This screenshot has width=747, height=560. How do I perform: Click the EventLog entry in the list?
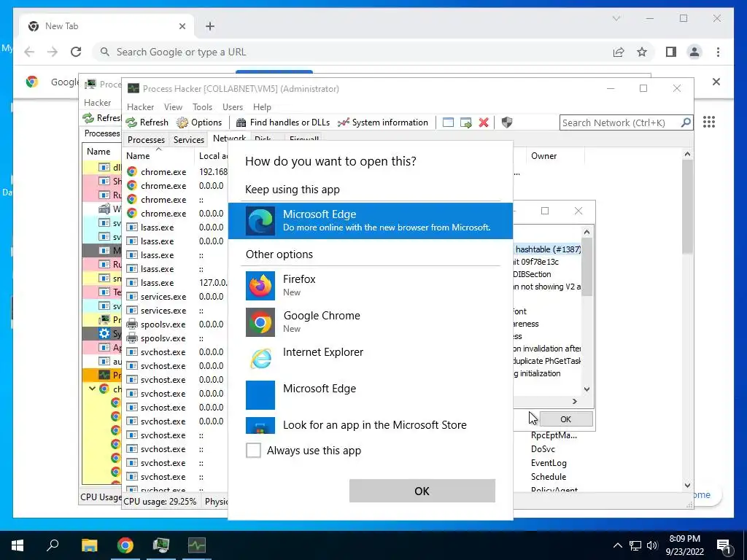click(549, 463)
